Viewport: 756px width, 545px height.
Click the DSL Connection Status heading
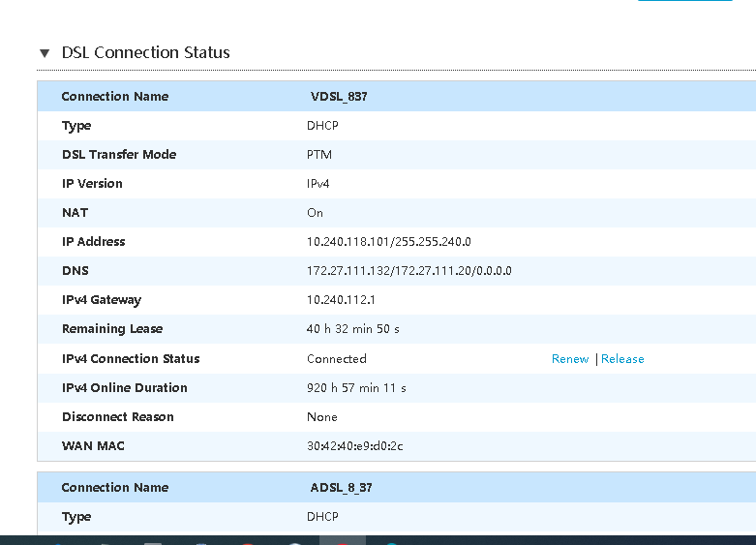tap(145, 52)
